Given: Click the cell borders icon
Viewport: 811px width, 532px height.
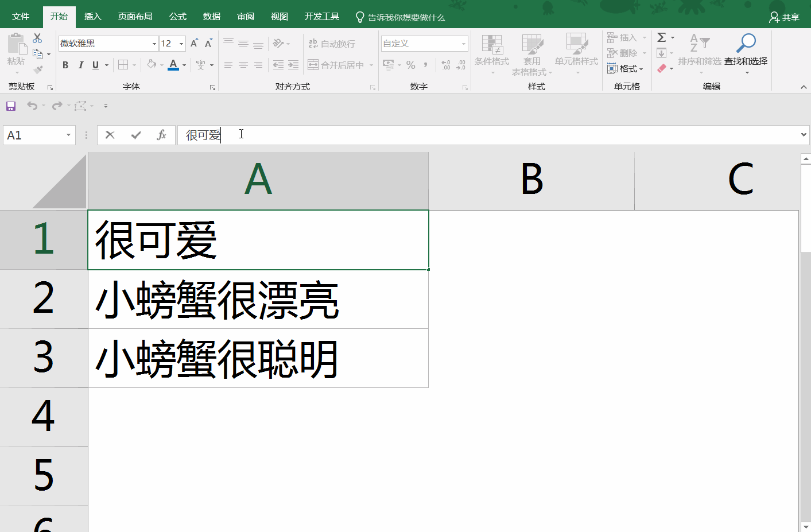Looking at the screenshot, I should pos(123,65).
